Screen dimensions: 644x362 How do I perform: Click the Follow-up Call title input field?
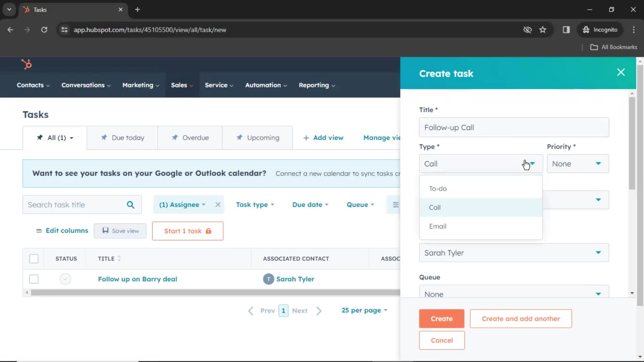[x=514, y=127]
